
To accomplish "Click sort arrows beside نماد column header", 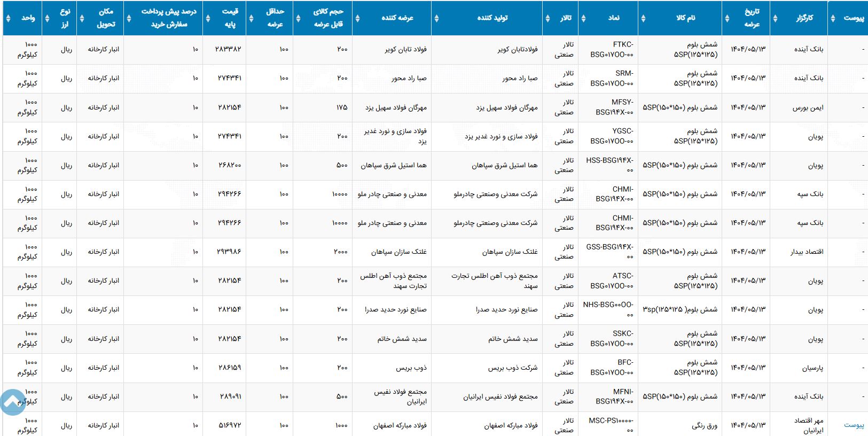I will coord(583,18).
